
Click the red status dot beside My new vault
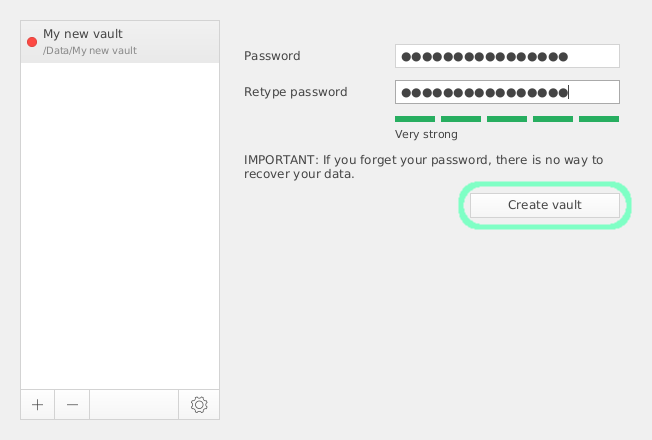point(32,42)
